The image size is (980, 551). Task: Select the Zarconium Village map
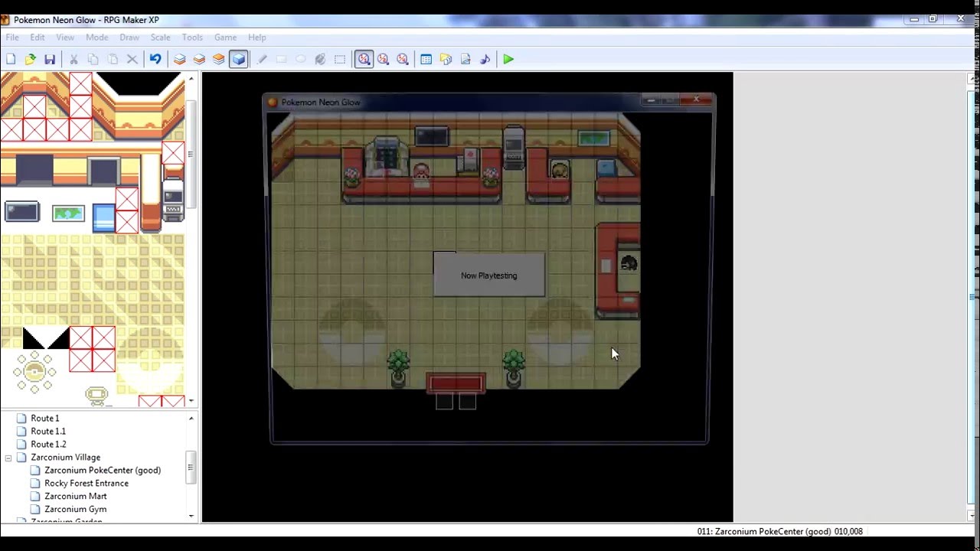(65, 458)
